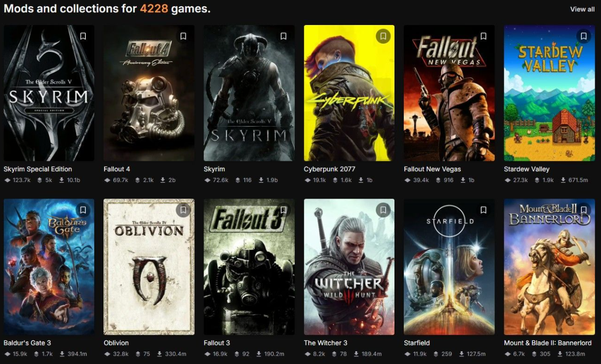Click bookmark icon on Baldur's Gate 3

(x=83, y=210)
